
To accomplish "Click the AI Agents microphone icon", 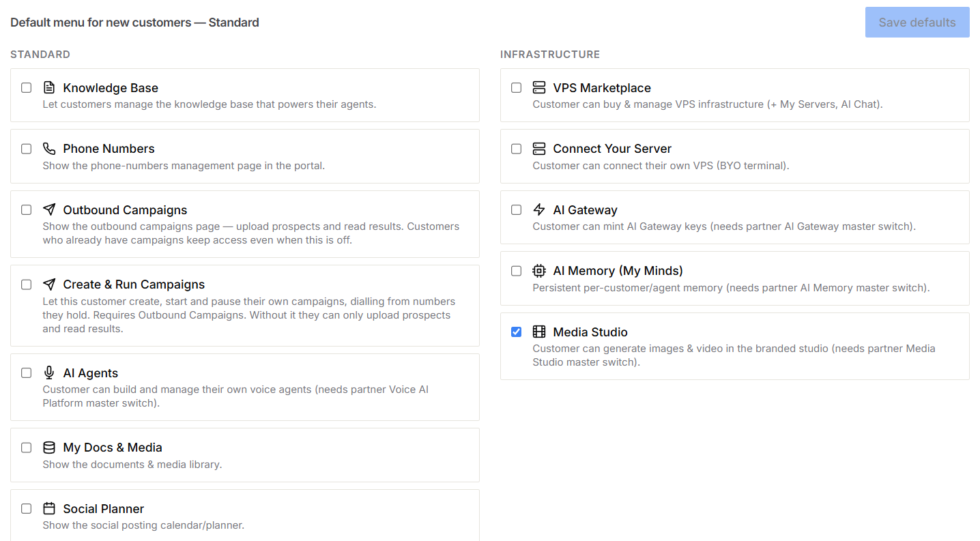I will pyautogui.click(x=49, y=372).
